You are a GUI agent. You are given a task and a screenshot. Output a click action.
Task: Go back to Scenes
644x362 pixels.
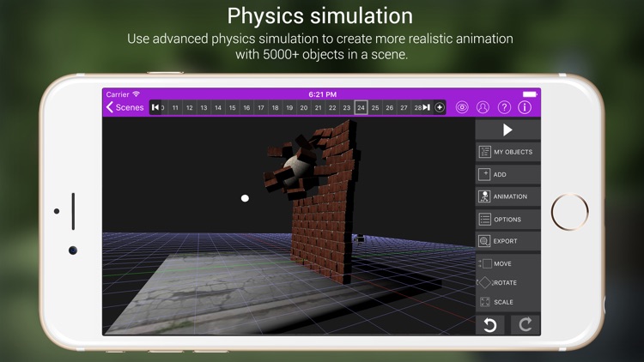pyautogui.click(x=125, y=107)
